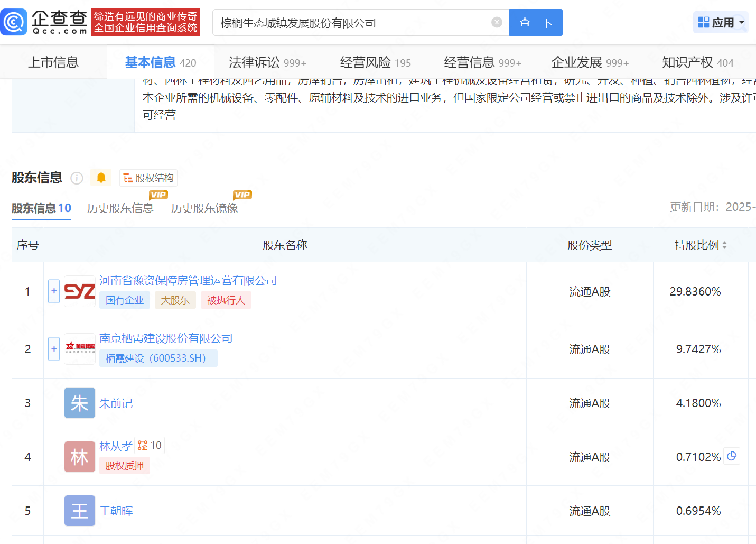Open 林从孝's relationship graph icon showing 10
756x544 pixels.
(x=149, y=445)
